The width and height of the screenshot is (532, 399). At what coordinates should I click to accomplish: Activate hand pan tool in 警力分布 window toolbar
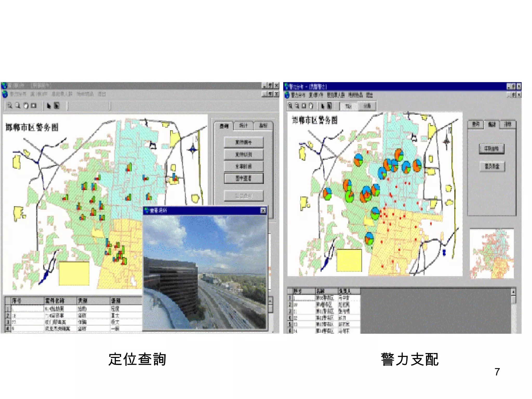coord(311,106)
